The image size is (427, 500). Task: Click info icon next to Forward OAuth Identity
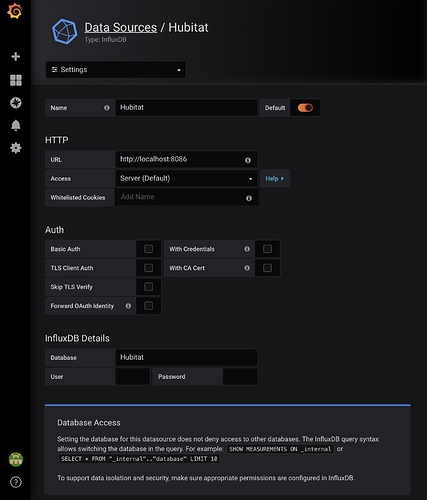point(128,306)
